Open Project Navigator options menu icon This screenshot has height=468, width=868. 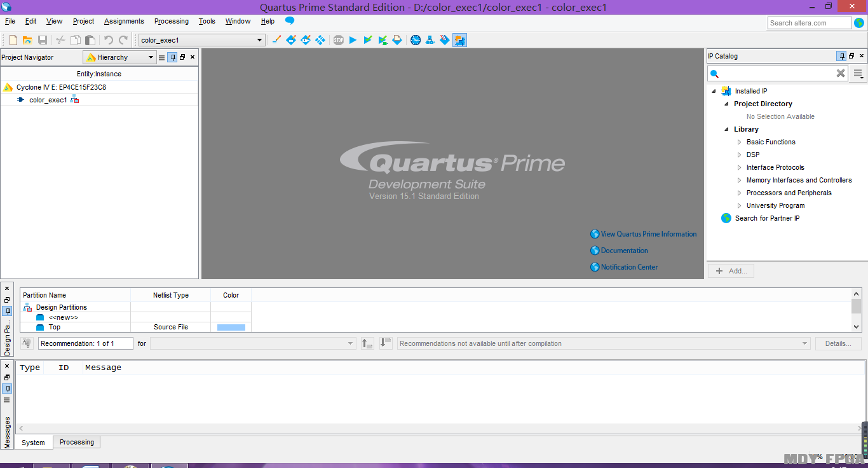pyautogui.click(x=161, y=57)
